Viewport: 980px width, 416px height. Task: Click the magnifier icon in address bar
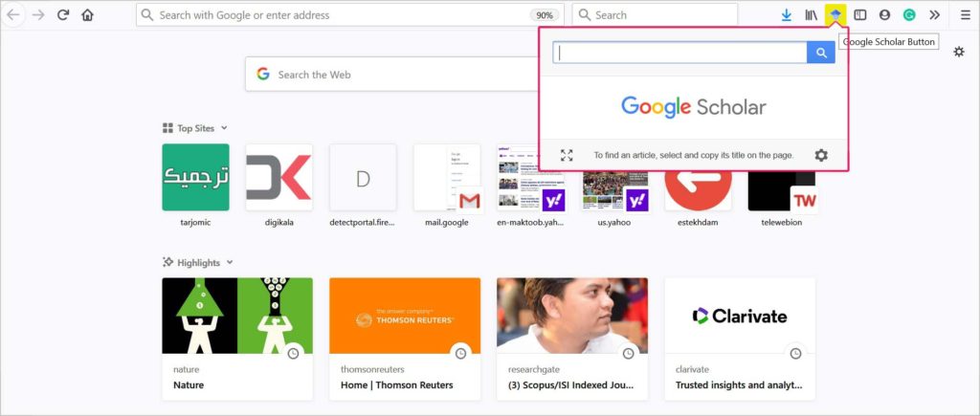coord(147,15)
